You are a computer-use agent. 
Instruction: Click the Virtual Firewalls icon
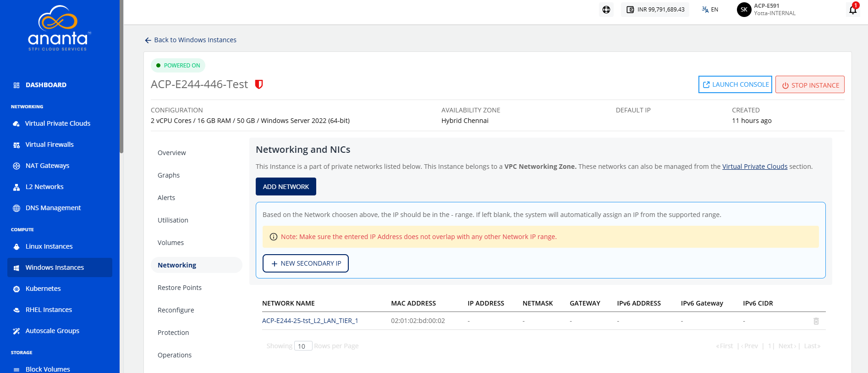click(16, 145)
